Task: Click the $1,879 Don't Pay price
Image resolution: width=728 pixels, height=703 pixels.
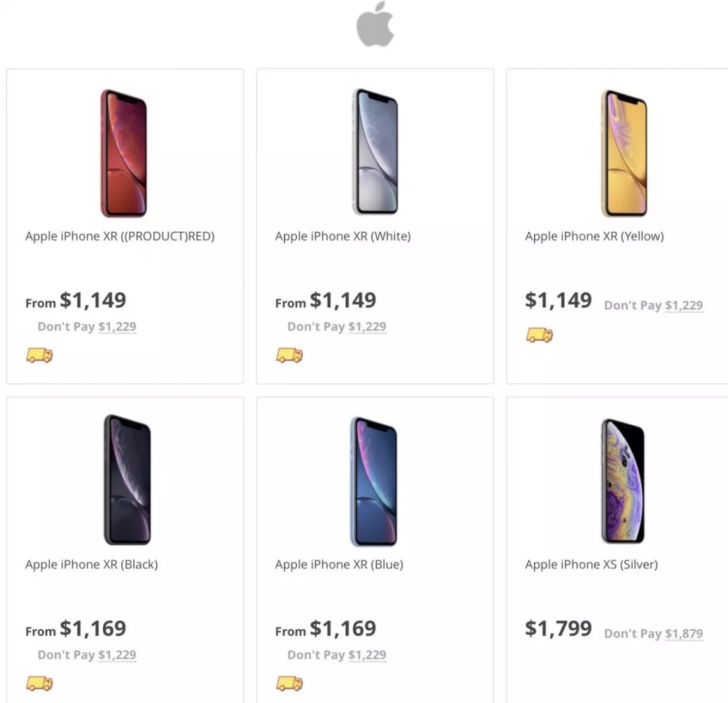Action: (684, 634)
